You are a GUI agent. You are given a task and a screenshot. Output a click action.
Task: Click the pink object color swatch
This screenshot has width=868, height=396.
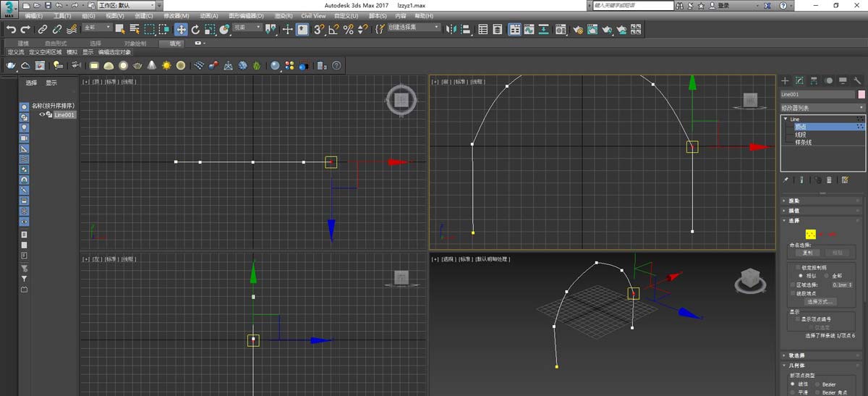click(x=861, y=94)
